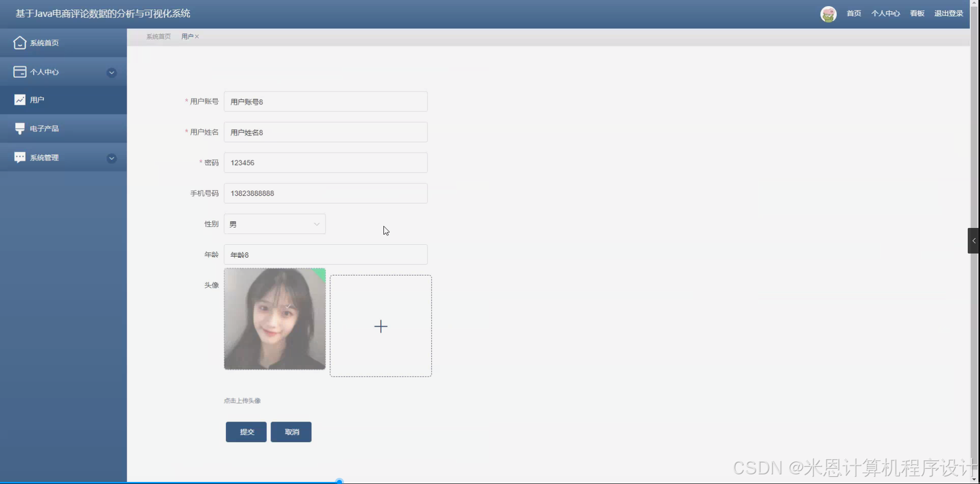The width and height of the screenshot is (980, 484).
Task: Click the chat icon beside 系统管理
Action: pyautogui.click(x=19, y=157)
